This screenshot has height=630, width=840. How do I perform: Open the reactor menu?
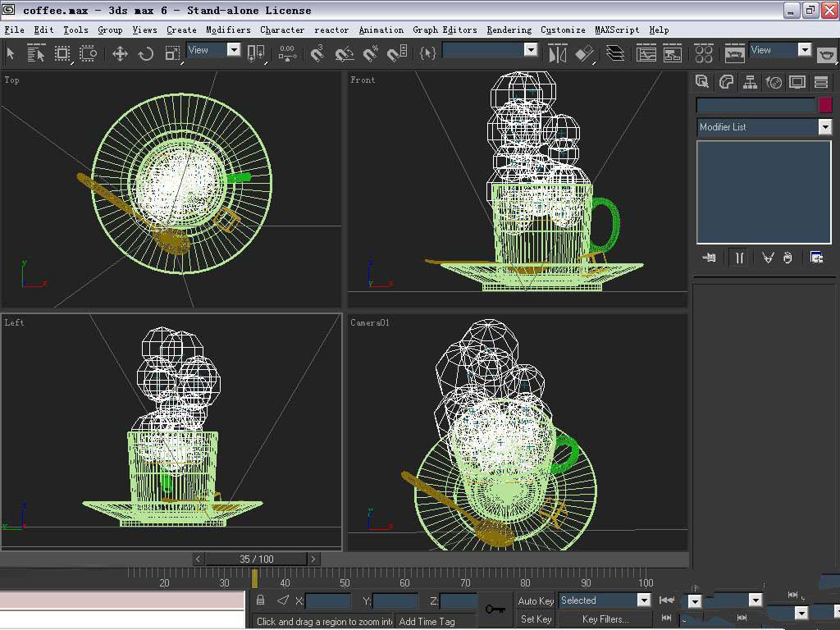coord(331,30)
